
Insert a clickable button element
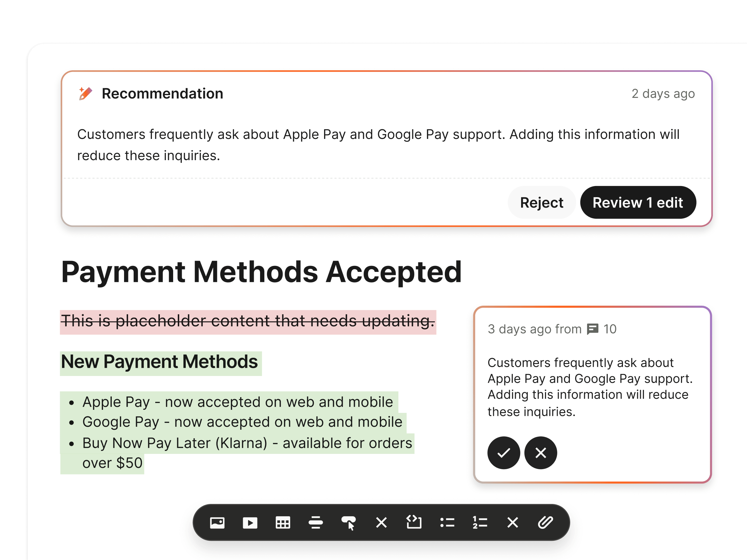(x=349, y=523)
